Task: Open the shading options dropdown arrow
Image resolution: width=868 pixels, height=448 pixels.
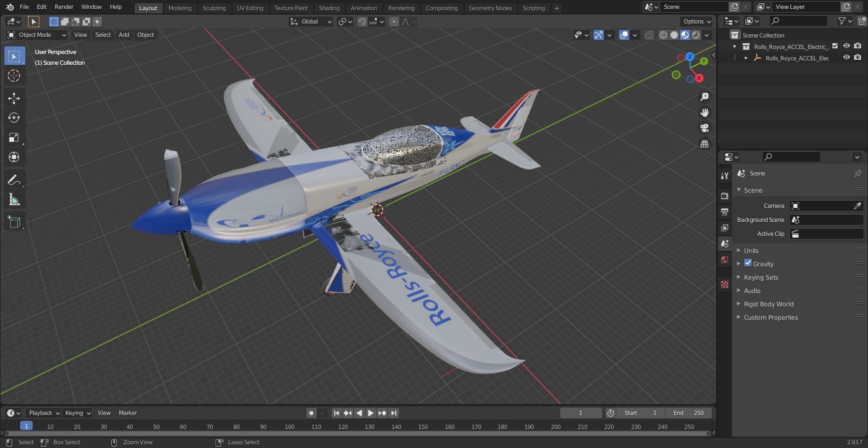Action: 707,35
